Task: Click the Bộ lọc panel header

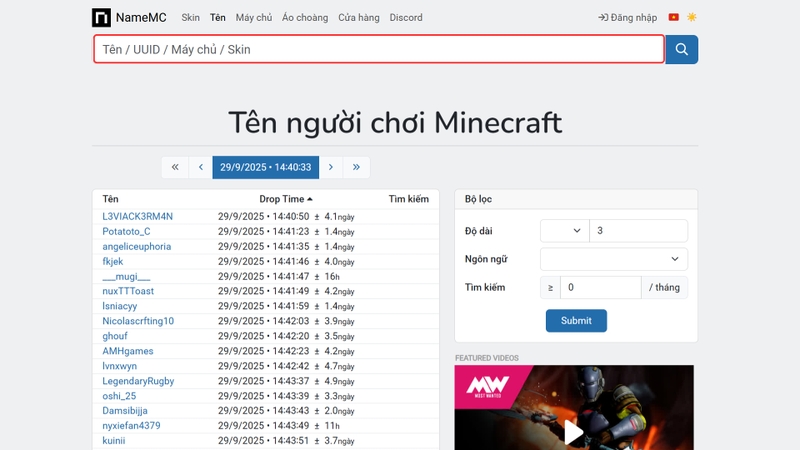Action: 576,199
